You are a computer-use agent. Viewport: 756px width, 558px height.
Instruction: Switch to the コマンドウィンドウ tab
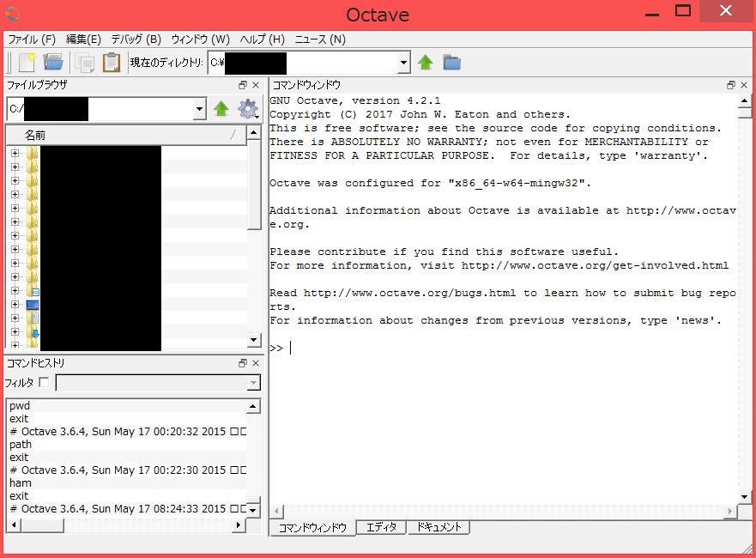[312, 528]
